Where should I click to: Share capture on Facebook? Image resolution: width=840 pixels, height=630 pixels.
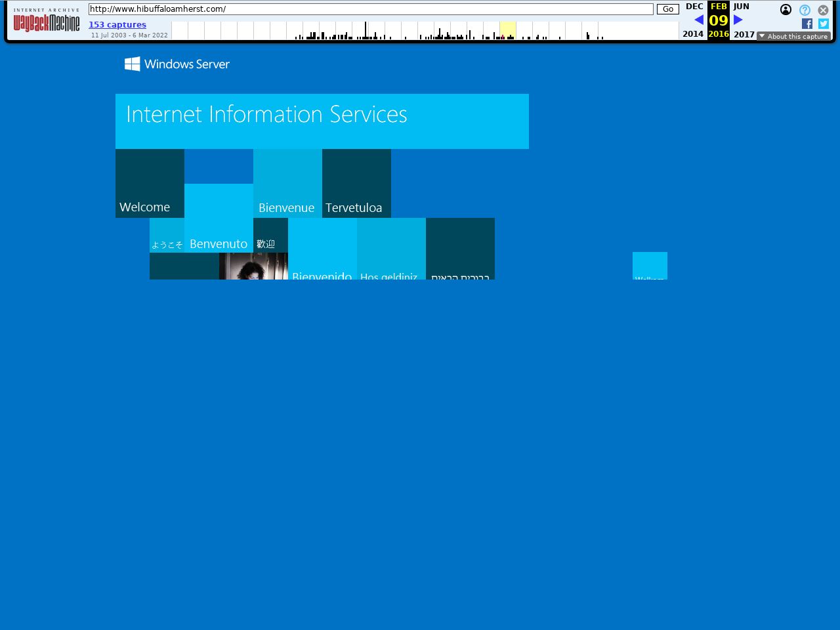807,24
